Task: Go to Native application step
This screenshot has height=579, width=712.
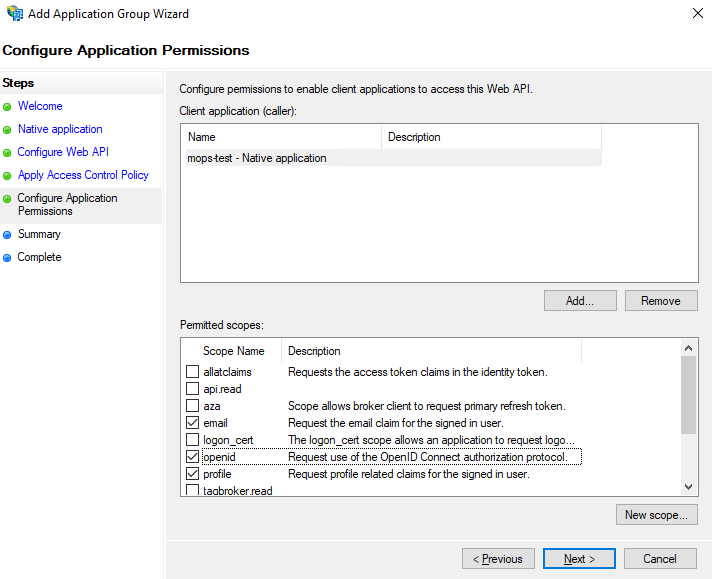Action: (60, 129)
